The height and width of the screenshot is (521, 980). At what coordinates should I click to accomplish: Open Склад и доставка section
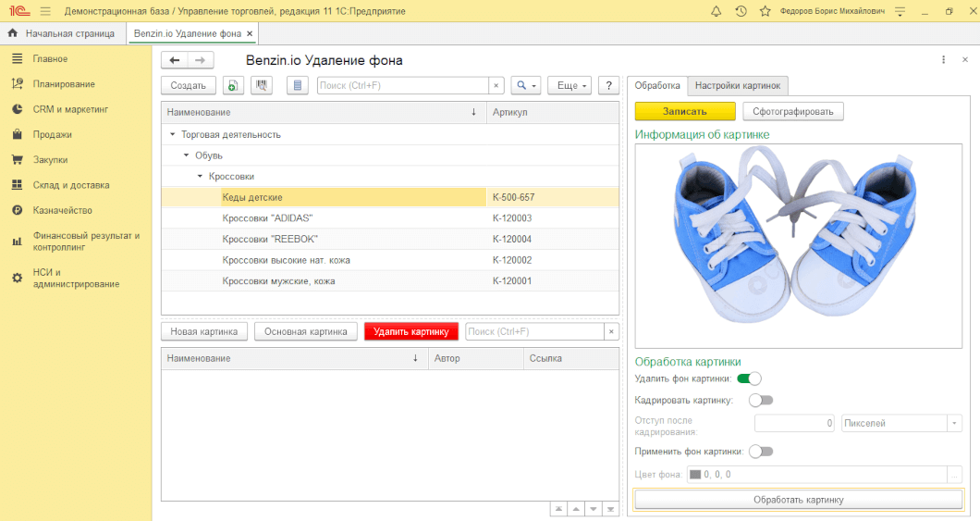pos(70,184)
